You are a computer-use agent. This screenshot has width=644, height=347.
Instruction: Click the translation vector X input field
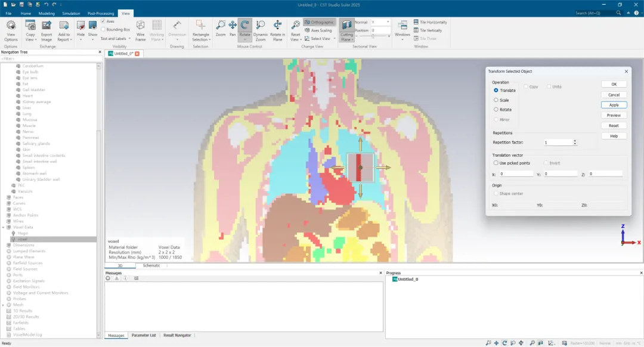click(516, 173)
